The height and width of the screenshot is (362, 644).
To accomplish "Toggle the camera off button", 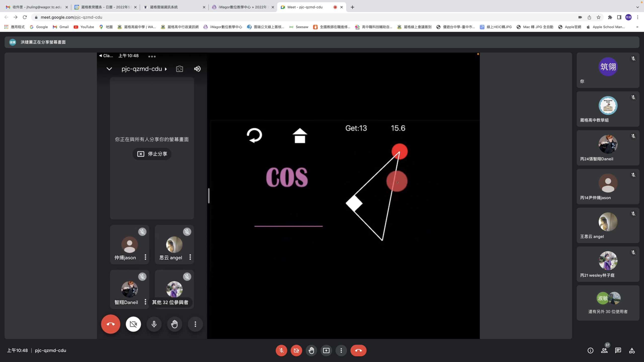I will pyautogui.click(x=296, y=350).
